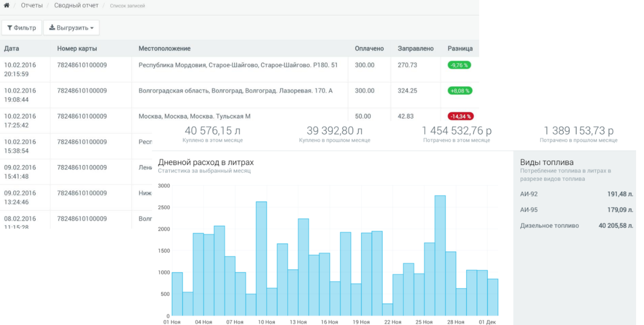Click the tallest bar near 26 Ноя

tap(440, 256)
